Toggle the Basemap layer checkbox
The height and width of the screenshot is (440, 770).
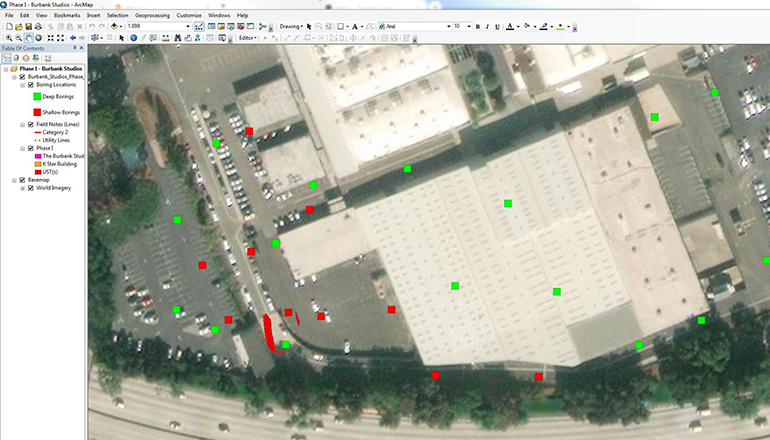click(x=22, y=180)
